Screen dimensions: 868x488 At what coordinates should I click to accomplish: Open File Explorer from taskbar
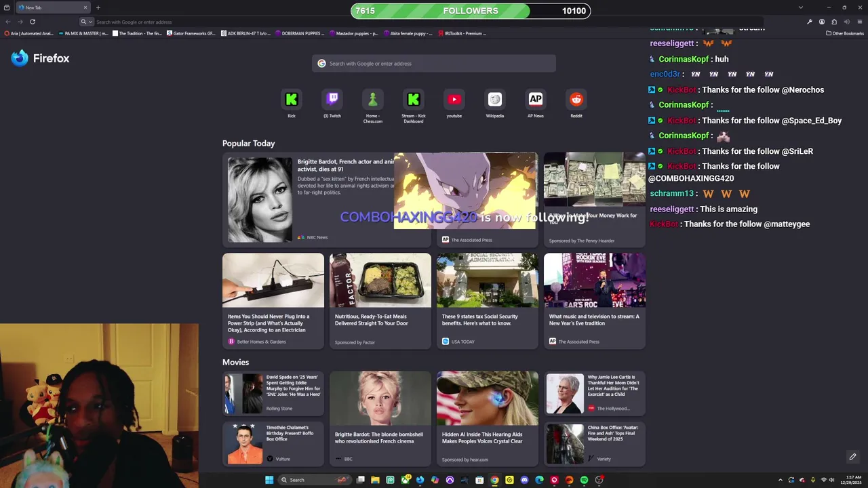(x=375, y=480)
